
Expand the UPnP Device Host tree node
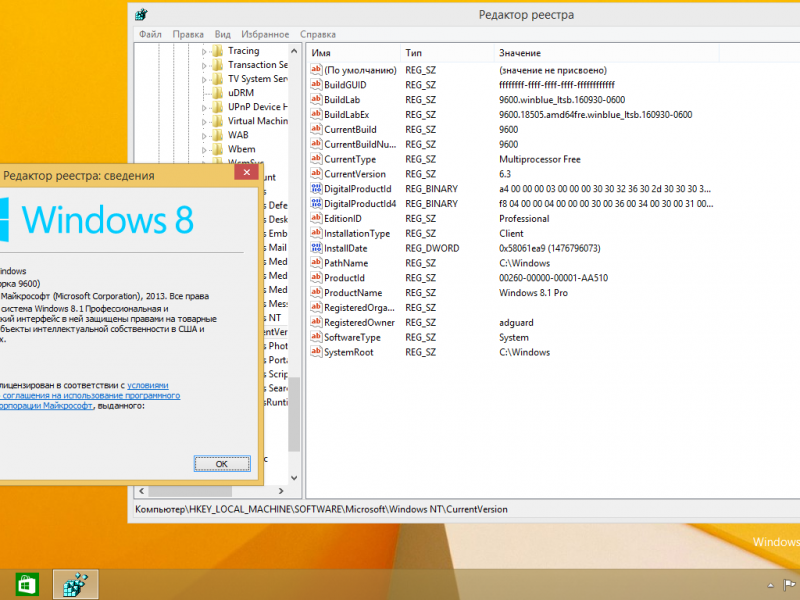point(204,108)
